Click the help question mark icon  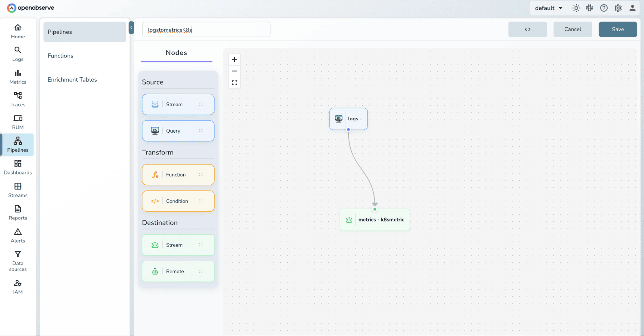pos(604,8)
